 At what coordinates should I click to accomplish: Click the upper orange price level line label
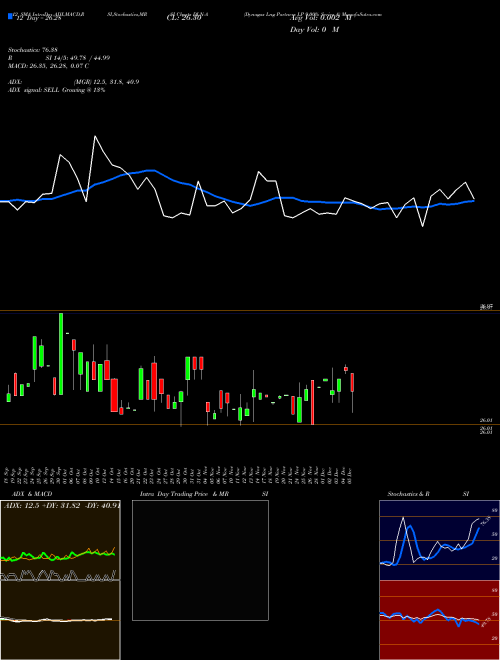(487, 308)
